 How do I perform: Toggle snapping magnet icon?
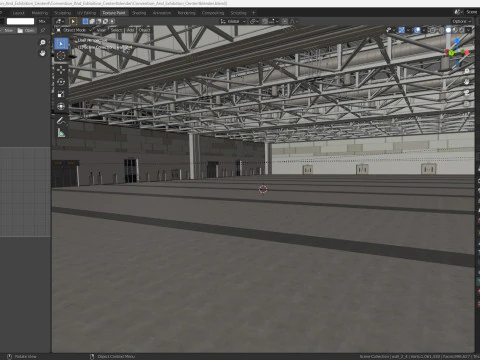(265, 21)
